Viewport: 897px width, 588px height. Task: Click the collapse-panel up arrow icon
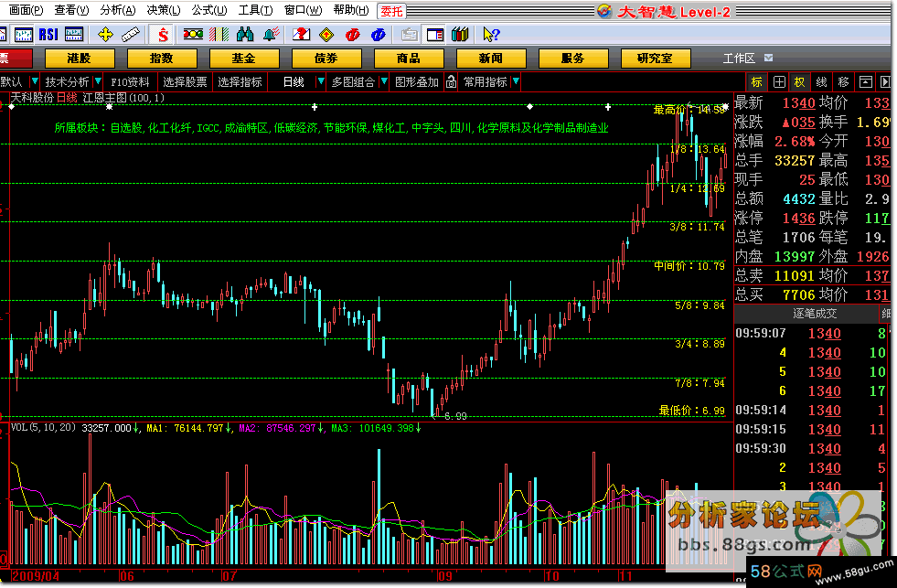(866, 81)
